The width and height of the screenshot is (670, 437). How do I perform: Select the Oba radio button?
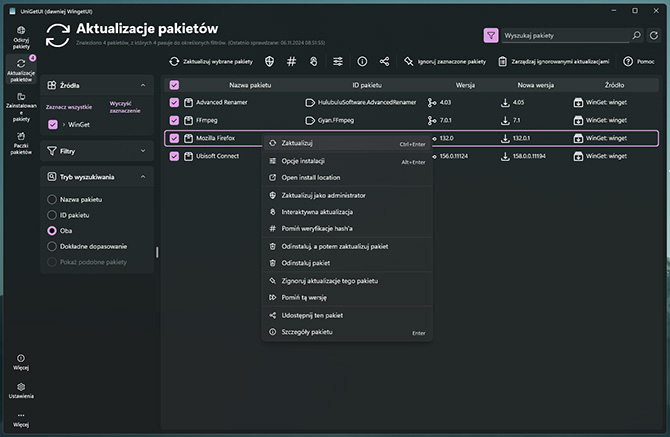(52, 231)
